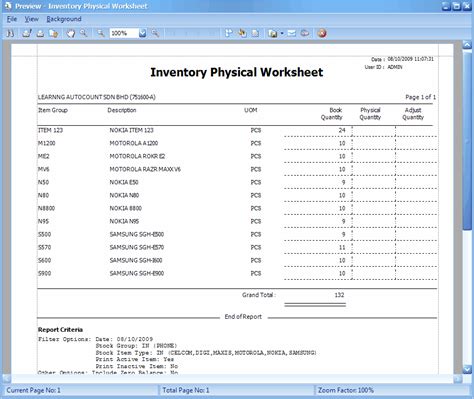
Task: Open the zoom percentage dropdown arrow
Action: [x=142, y=33]
